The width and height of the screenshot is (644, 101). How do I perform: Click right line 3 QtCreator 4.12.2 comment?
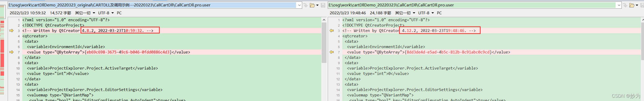[409, 31]
